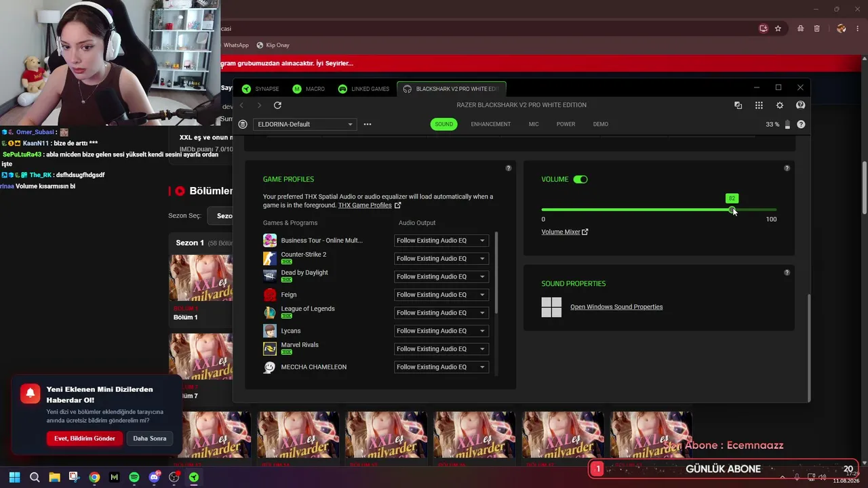Open Windows Start menu
This screenshot has height=488, width=868.
pos(14,477)
